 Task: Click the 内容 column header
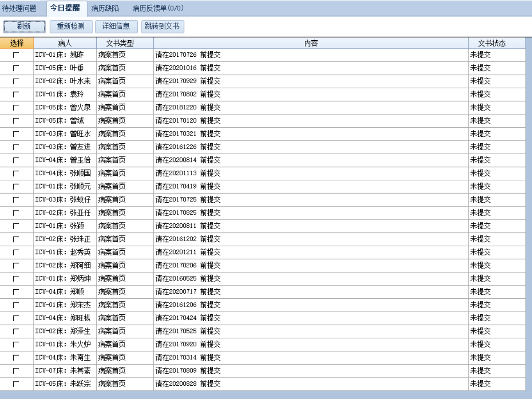click(311, 43)
